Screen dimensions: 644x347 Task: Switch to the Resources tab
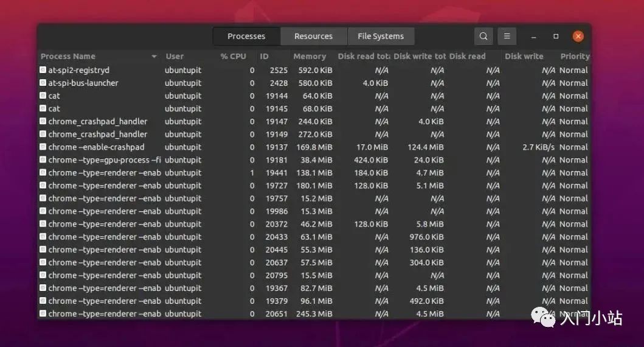click(313, 36)
